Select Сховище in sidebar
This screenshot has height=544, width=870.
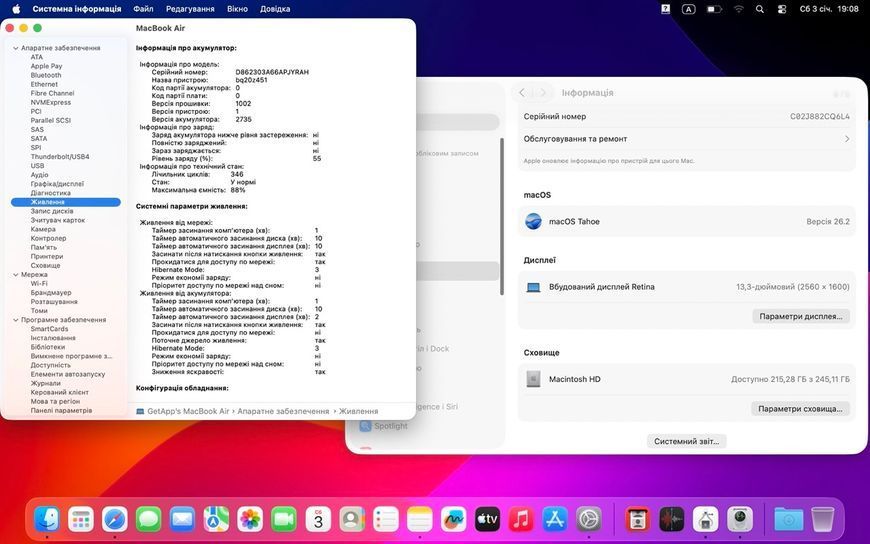45,265
